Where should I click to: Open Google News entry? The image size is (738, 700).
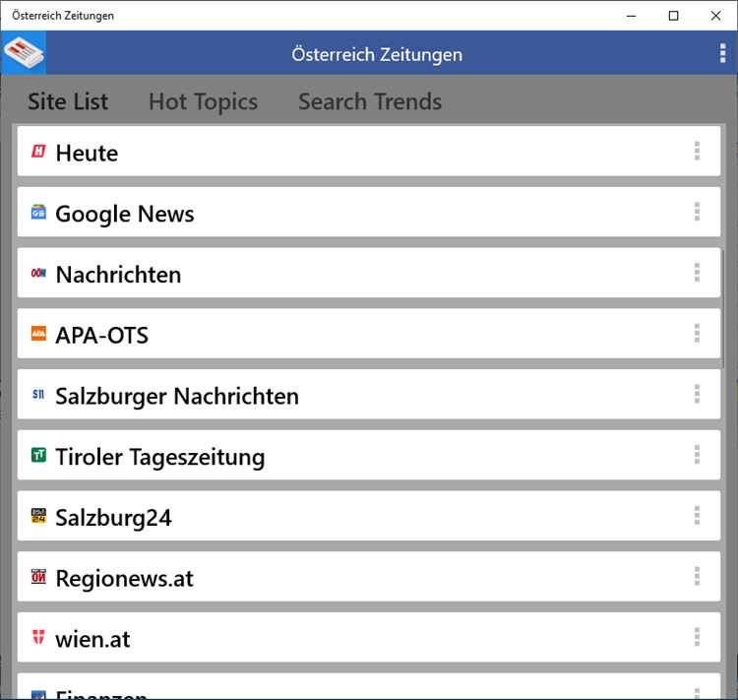tap(369, 212)
